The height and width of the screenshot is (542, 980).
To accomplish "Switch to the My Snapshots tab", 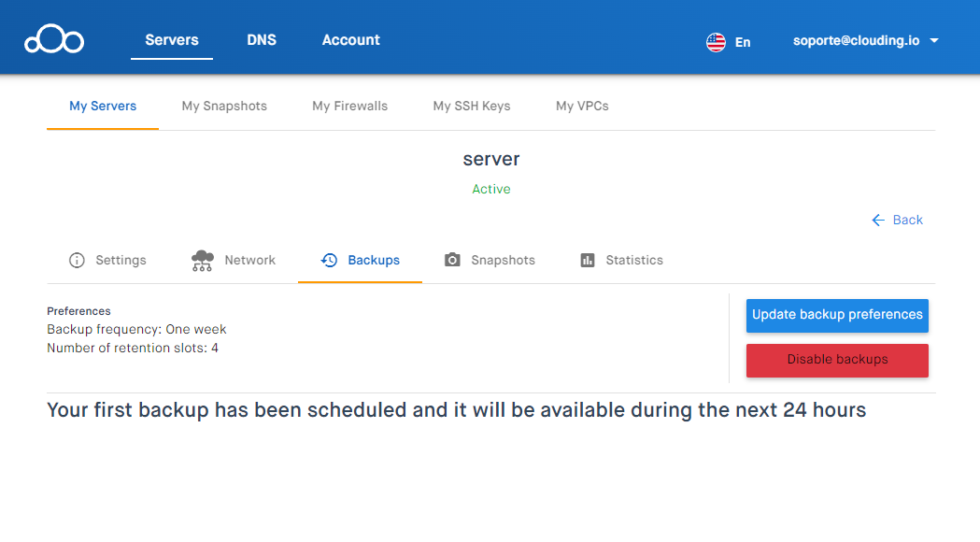I will [x=224, y=107].
